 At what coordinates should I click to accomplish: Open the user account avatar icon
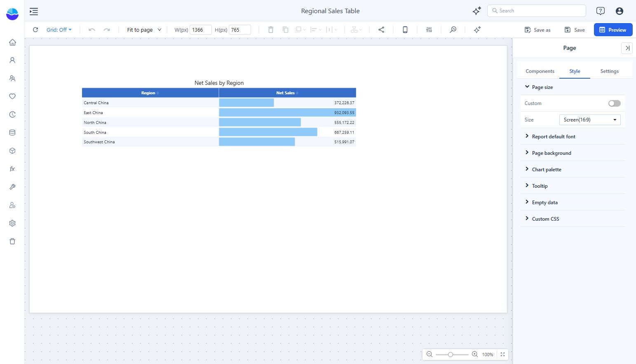620,11
